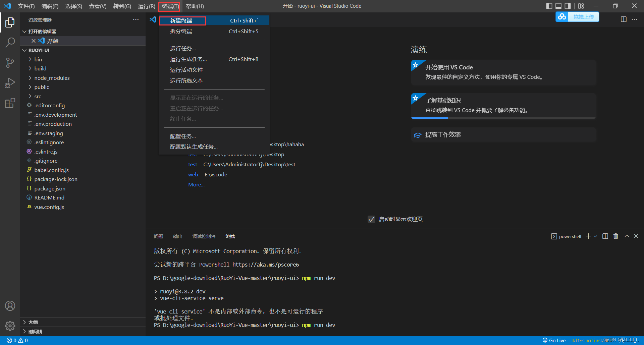Kill terminal with the trash icon
The height and width of the screenshot is (345, 644).
[616, 236]
